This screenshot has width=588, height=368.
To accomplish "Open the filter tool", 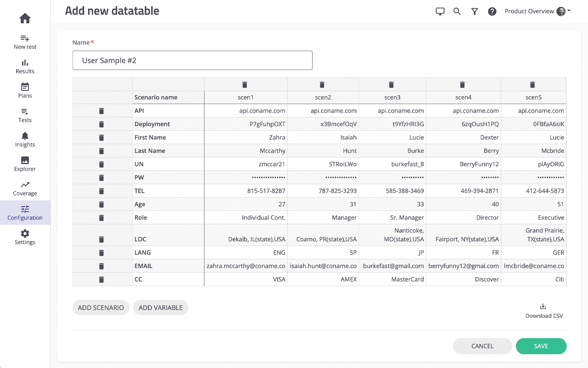I will 475,11.
